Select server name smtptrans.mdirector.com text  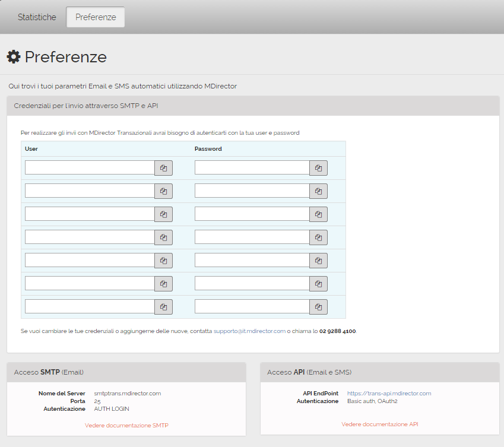point(127,394)
